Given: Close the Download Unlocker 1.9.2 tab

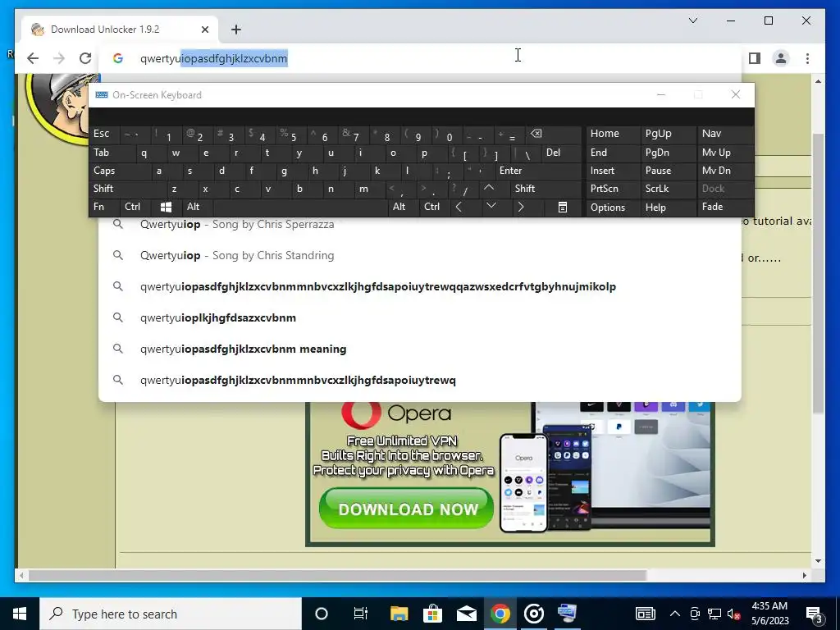Looking at the screenshot, I should (x=204, y=30).
